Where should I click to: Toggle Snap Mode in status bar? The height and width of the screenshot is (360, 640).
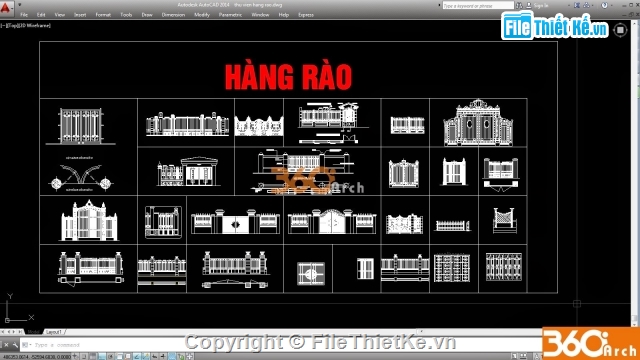(x=84, y=357)
